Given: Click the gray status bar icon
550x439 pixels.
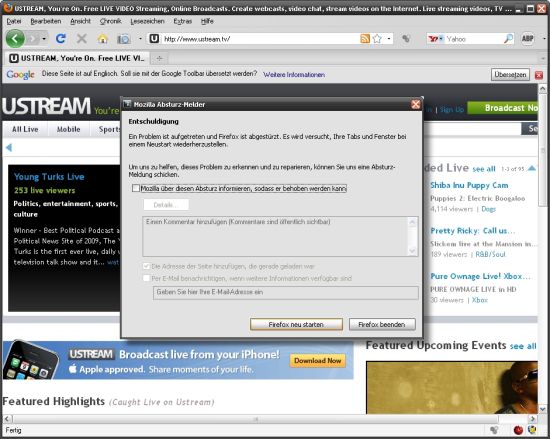Looking at the screenshot, I should tap(494, 430).
